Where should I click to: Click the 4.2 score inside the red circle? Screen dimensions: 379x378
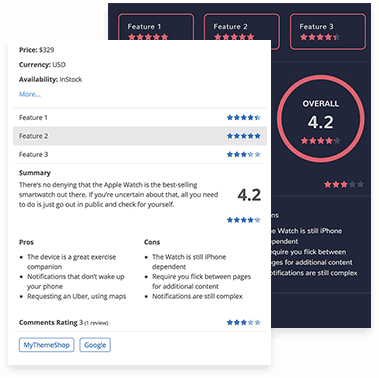[320, 122]
